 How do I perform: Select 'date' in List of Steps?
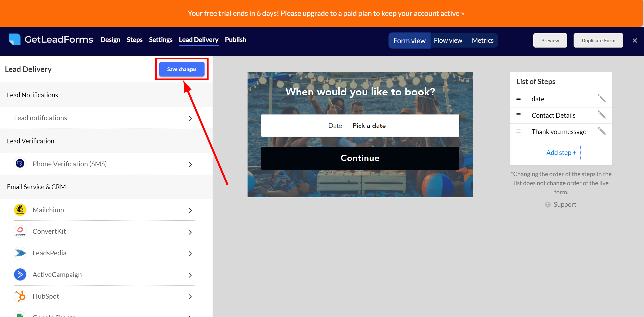click(x=538, y=99)
